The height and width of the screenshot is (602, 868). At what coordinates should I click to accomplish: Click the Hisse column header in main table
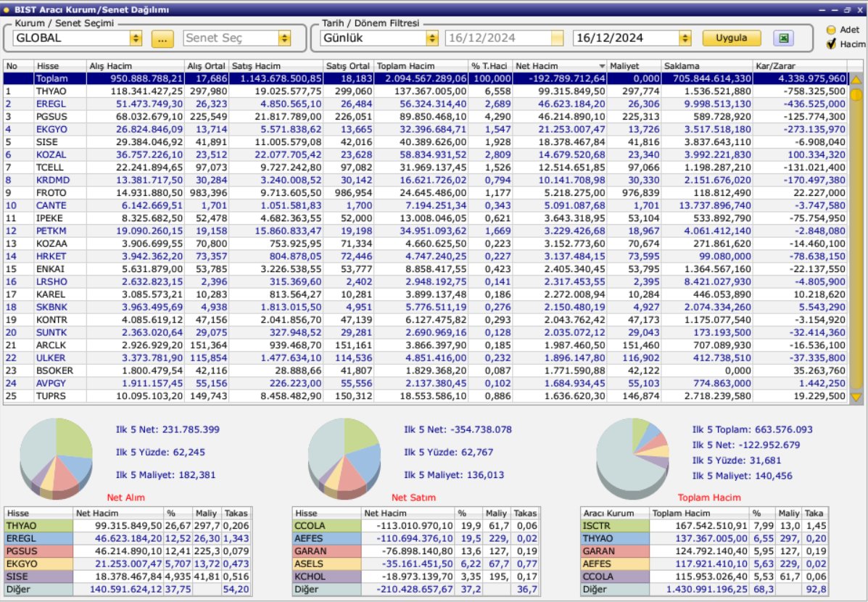(59, 66)
